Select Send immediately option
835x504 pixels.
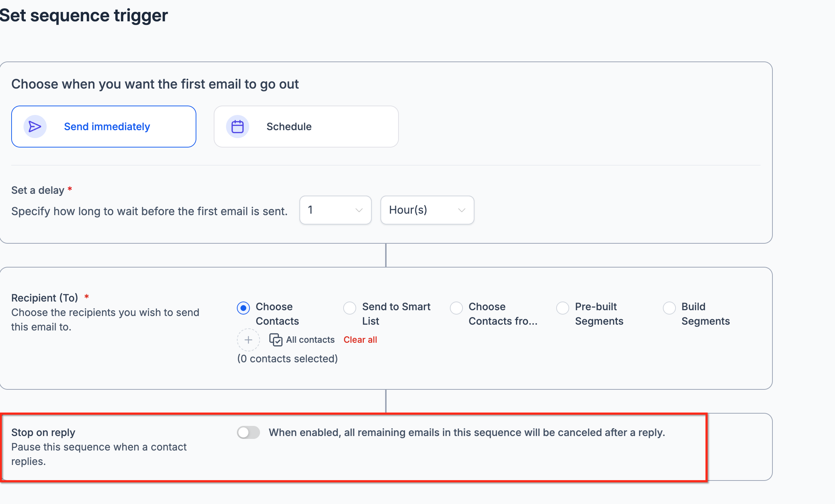coord(104,127)
